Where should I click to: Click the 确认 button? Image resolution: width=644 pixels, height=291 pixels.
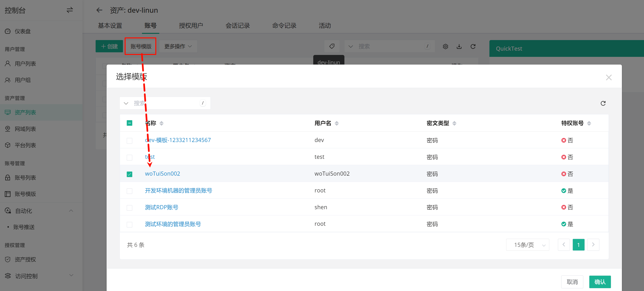point(599,282)
